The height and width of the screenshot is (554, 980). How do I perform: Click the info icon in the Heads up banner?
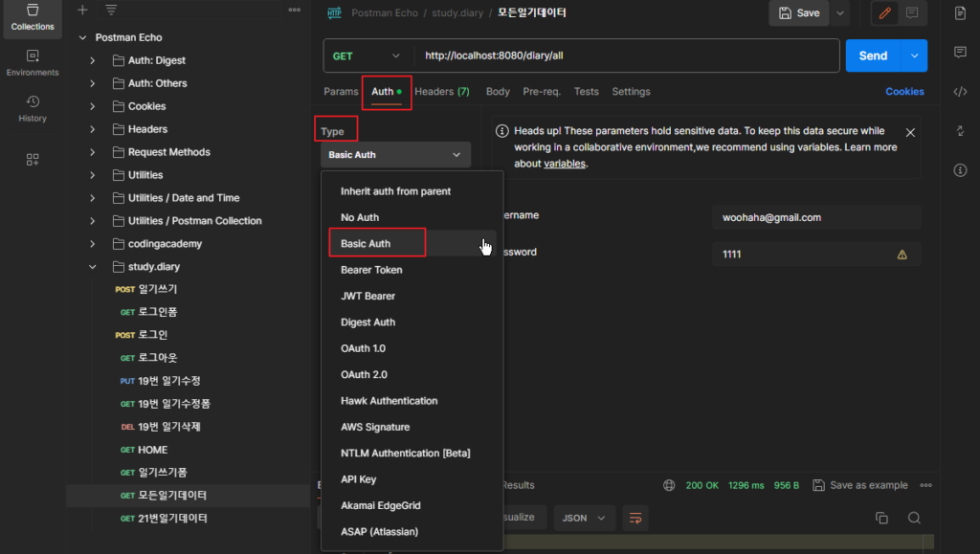point(501,131)
